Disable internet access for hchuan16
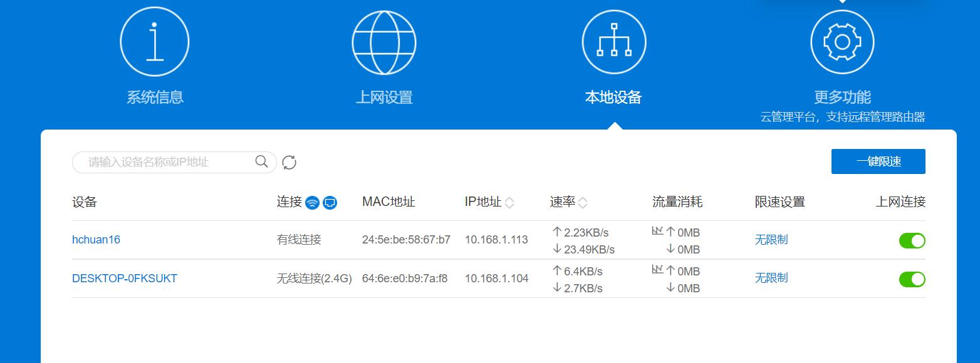Screen dimensions: 980x363 click(912, 240)
